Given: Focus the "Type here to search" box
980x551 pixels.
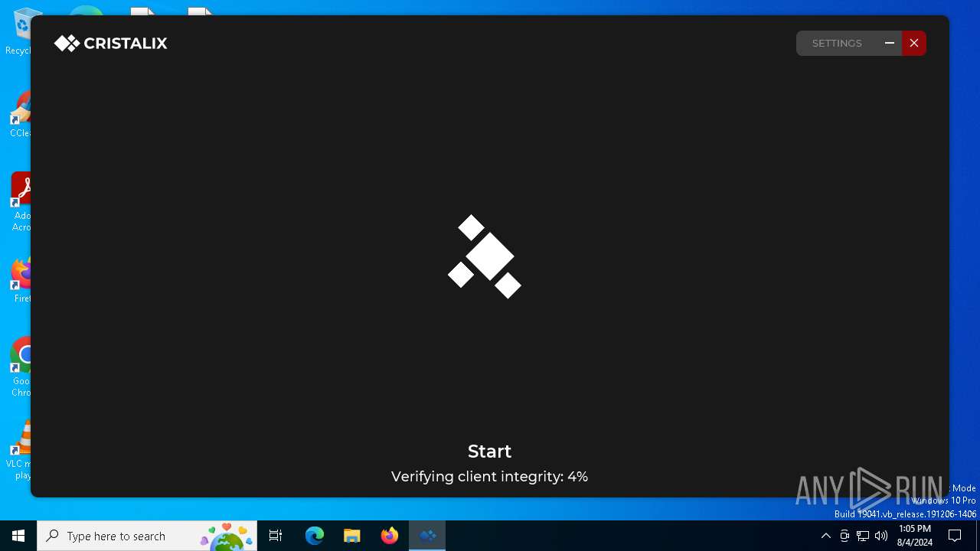Looking at the screenshot, I should [147, 536].
